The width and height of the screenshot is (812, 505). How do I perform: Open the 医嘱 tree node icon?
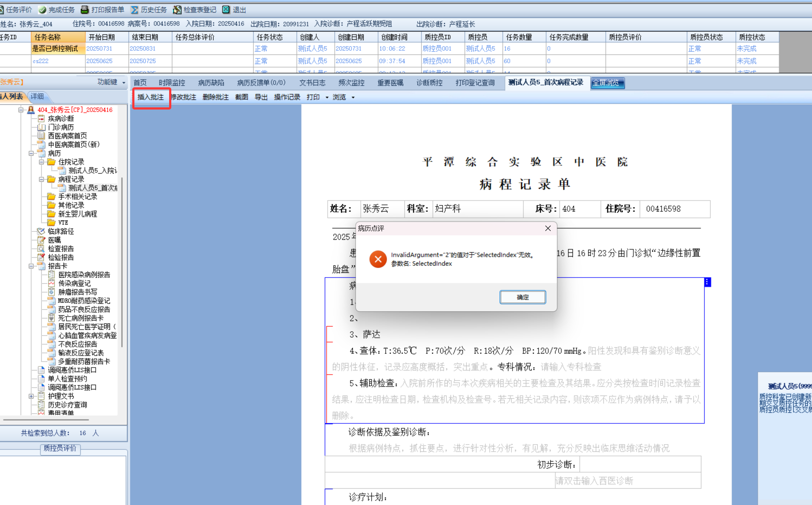click(x=41, y=240)
